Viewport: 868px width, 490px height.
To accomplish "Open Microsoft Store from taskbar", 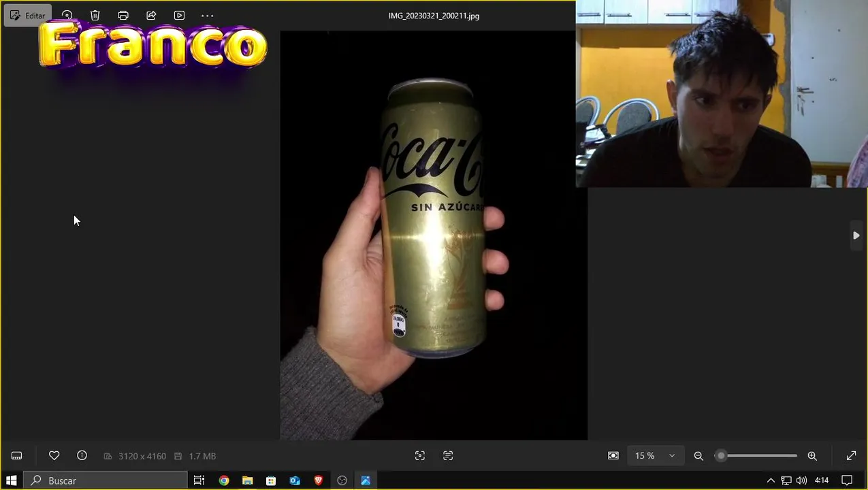I will coord(271,480).
